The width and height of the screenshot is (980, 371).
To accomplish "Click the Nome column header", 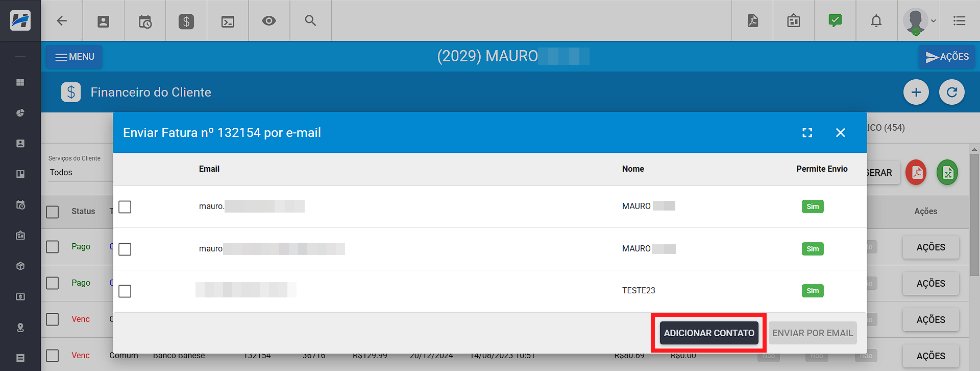I will [633, 169].
